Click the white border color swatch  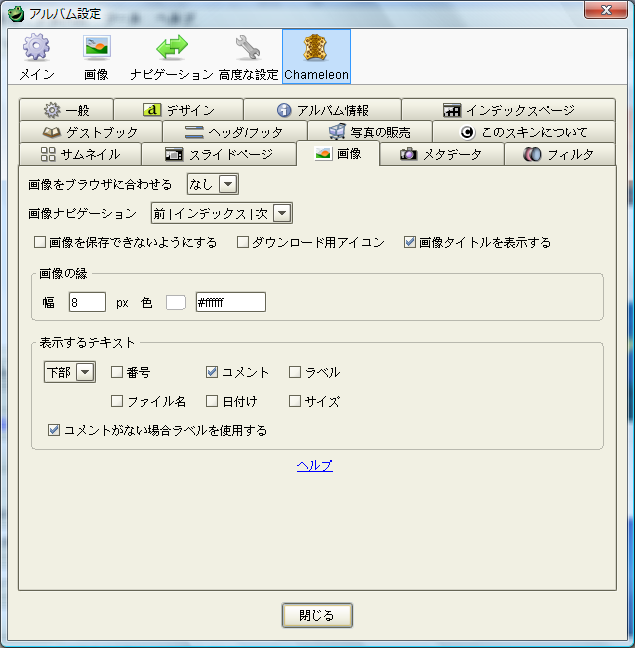coord(176,302)
